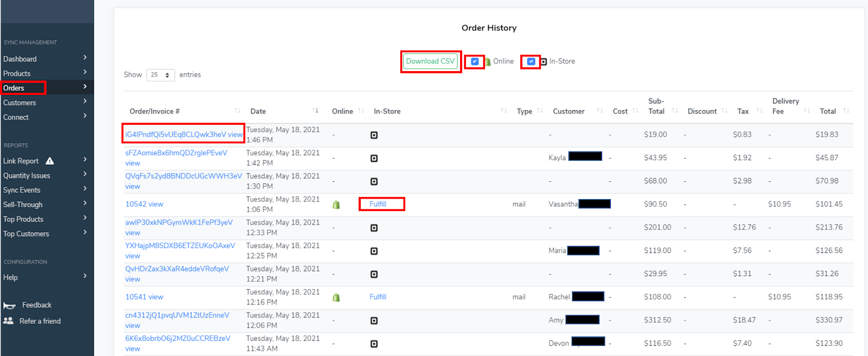Click the warning icon beside Link Report
The height and width of the screenshot is (356, 868).
(x=50, y=161)
